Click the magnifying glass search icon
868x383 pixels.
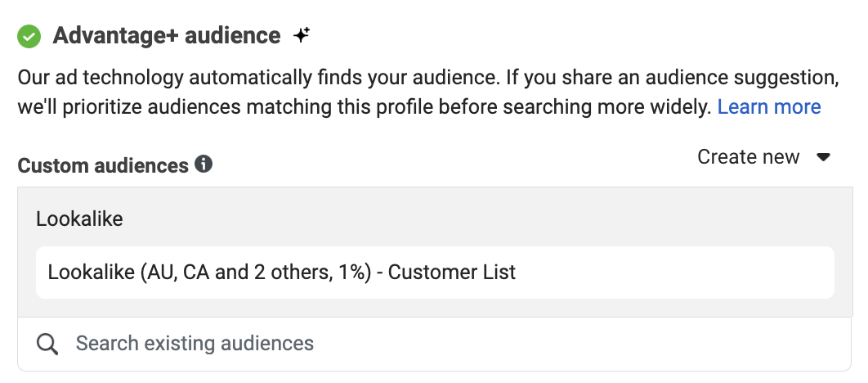(47, 345)
